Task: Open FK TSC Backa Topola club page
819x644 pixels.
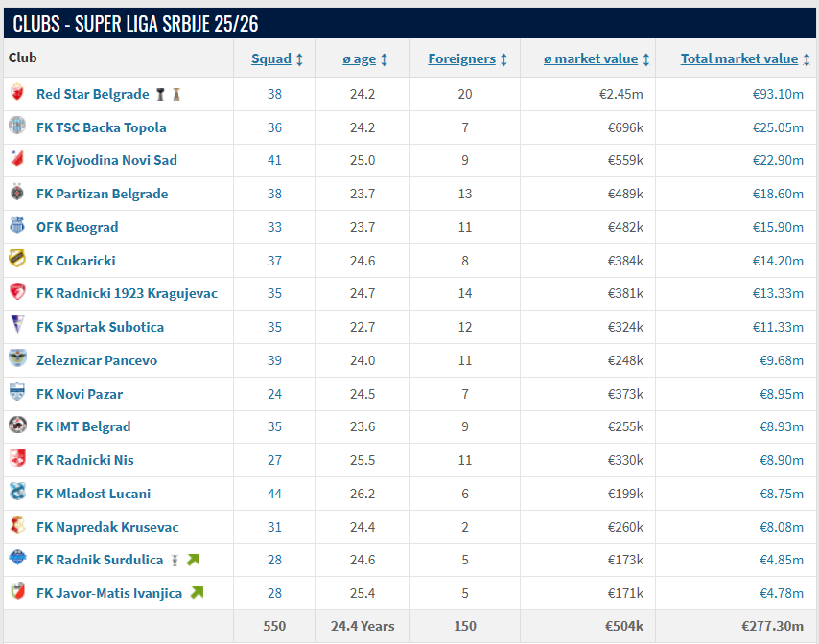Action: pyautogui.click(x=101, y=127)
